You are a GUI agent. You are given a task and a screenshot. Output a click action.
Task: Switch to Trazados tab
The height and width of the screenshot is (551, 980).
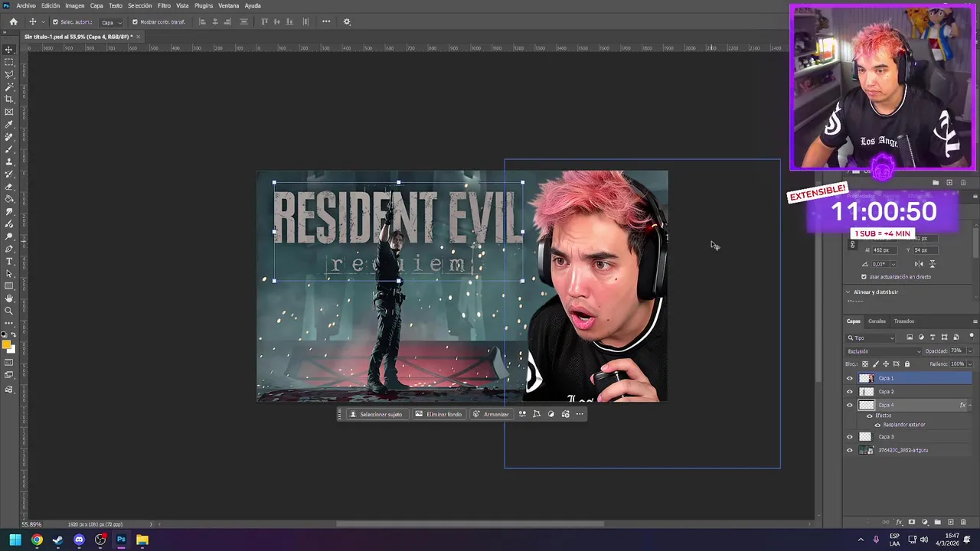904,321
